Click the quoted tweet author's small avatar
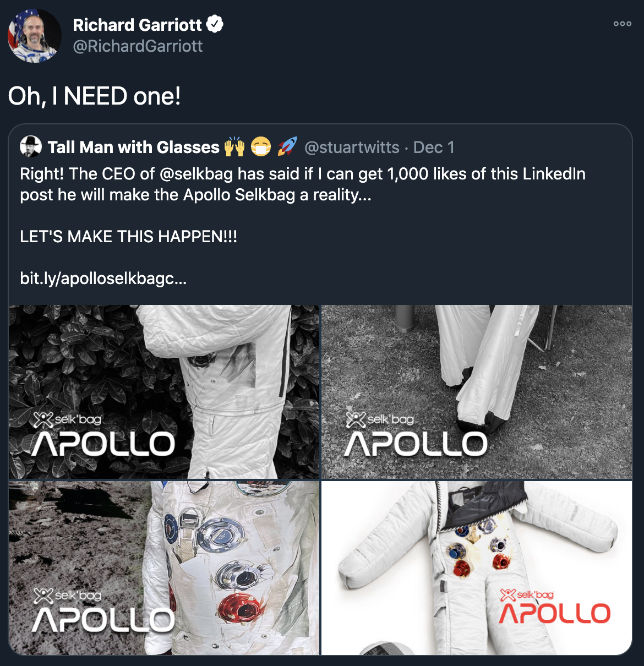This screenshot has width=644, height=666. coord(31,147)
